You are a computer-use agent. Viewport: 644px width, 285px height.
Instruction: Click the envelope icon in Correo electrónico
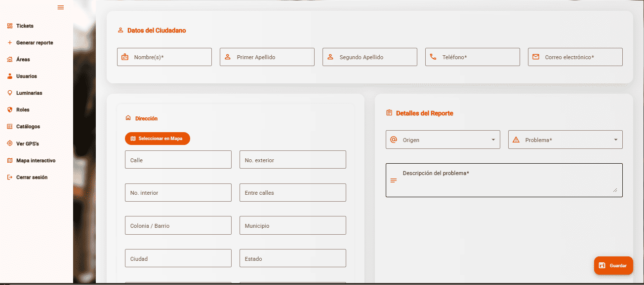coord(536,57)
